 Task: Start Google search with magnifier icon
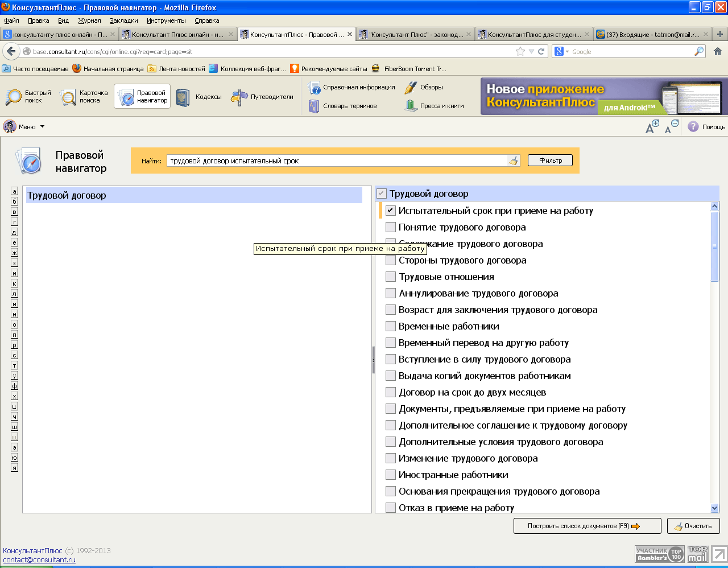tap(699, 51)
